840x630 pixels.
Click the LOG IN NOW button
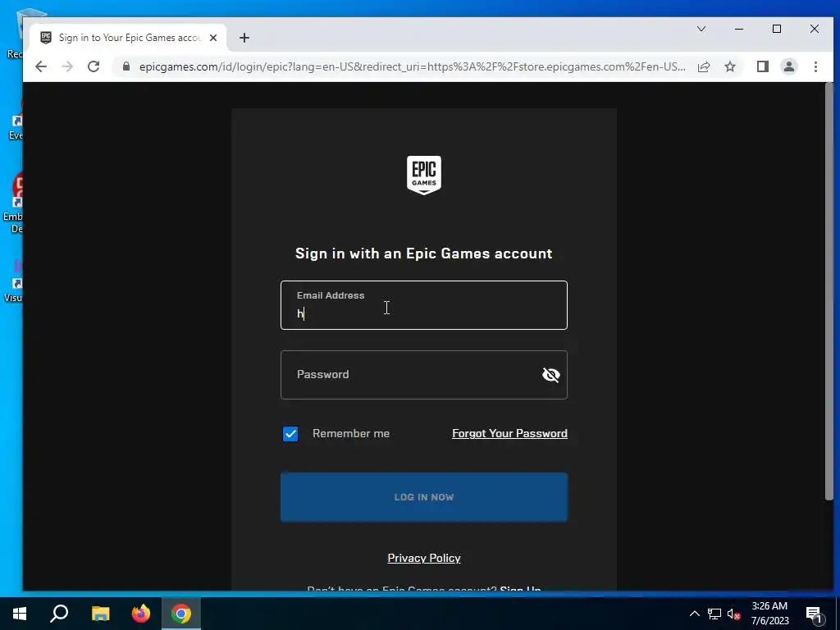(x=424, y=496)
